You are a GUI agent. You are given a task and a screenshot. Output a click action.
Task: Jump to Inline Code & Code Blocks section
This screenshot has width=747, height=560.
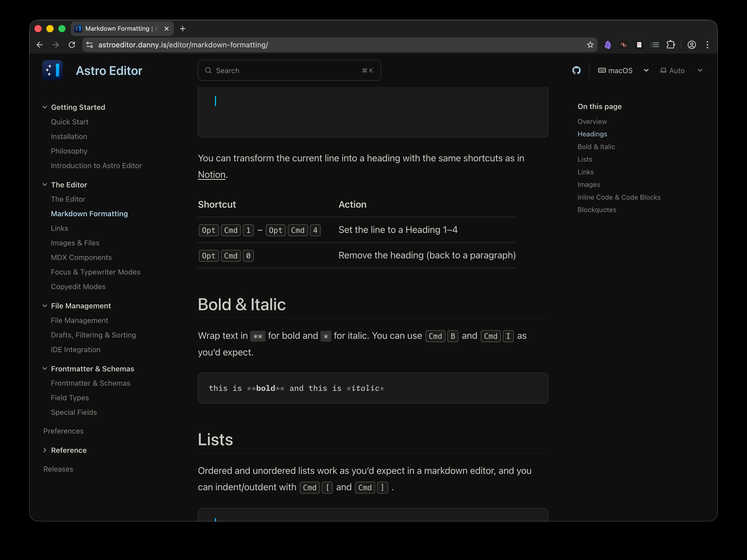pyautogui.click(x=619, y=197)
